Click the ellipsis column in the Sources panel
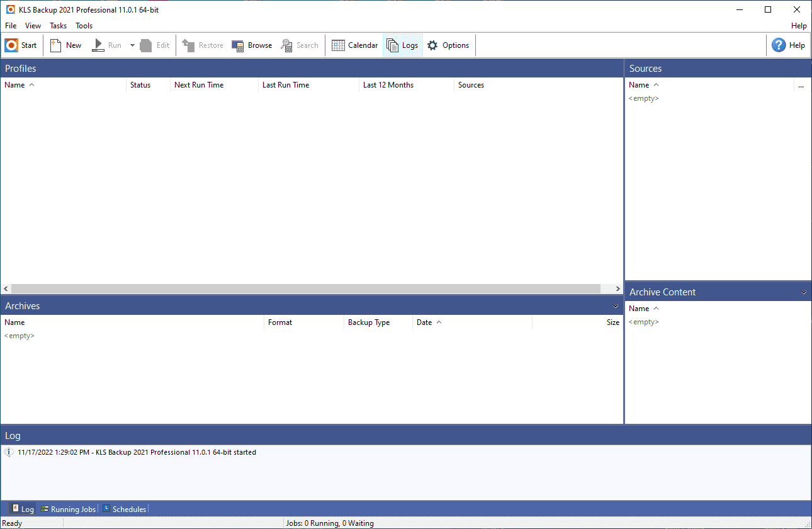 click(801, 85)
